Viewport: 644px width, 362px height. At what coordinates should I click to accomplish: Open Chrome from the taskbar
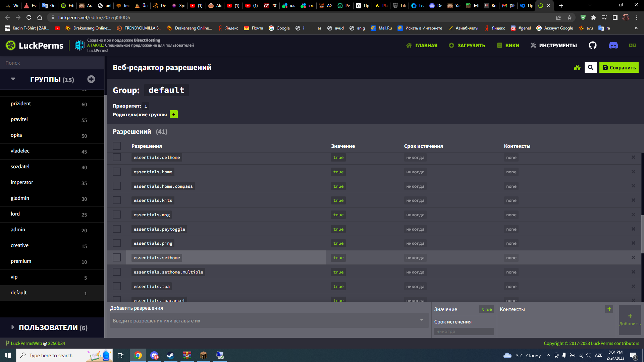pos(138,355)
